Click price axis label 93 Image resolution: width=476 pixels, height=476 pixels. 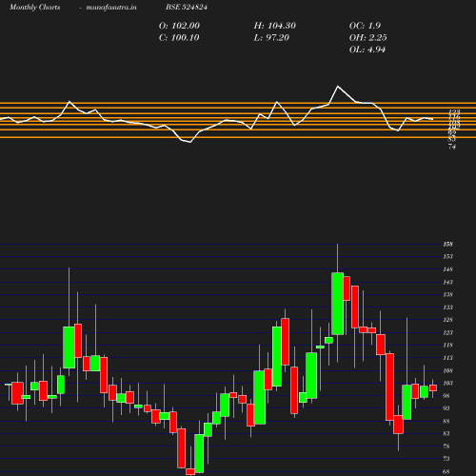click(x=446, y=408)
